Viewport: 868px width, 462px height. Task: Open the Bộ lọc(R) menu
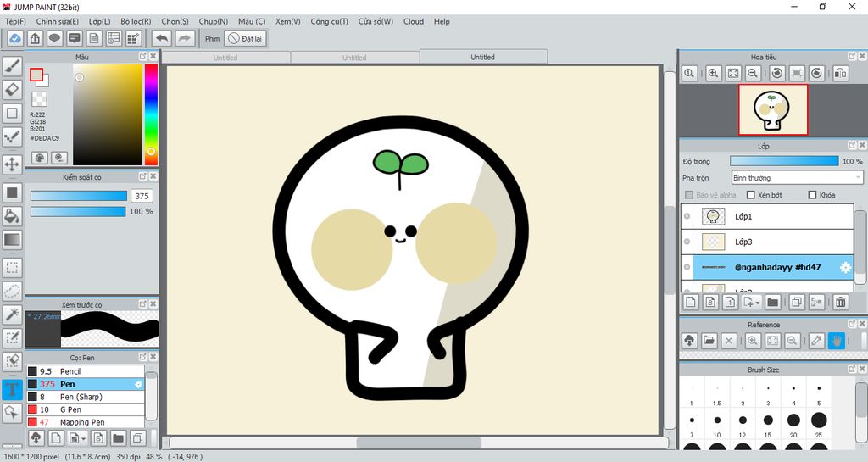[136, 21]
